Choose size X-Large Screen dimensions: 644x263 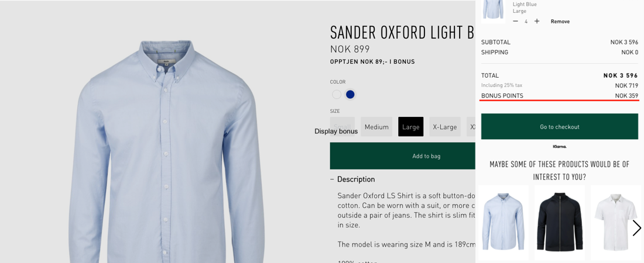click(x=445, y=127)
